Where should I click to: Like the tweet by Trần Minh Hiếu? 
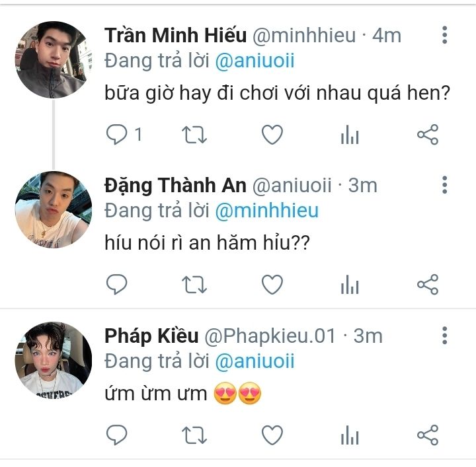(272, 135)
